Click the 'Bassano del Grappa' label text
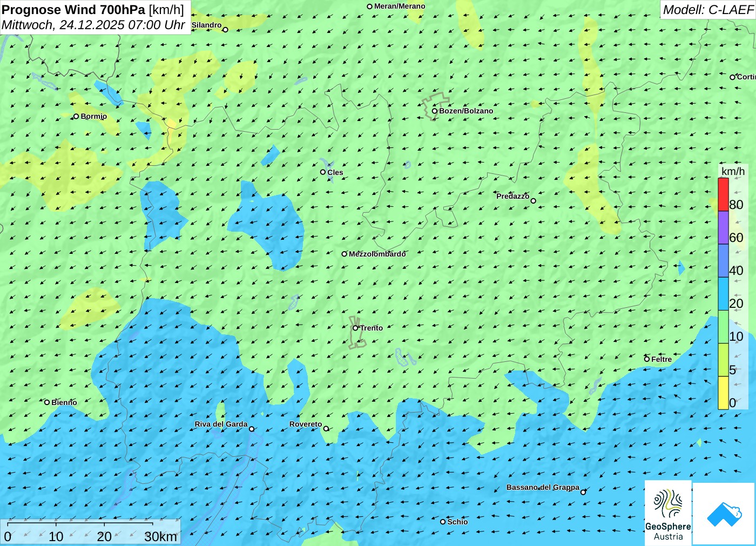 click(543, 487)
